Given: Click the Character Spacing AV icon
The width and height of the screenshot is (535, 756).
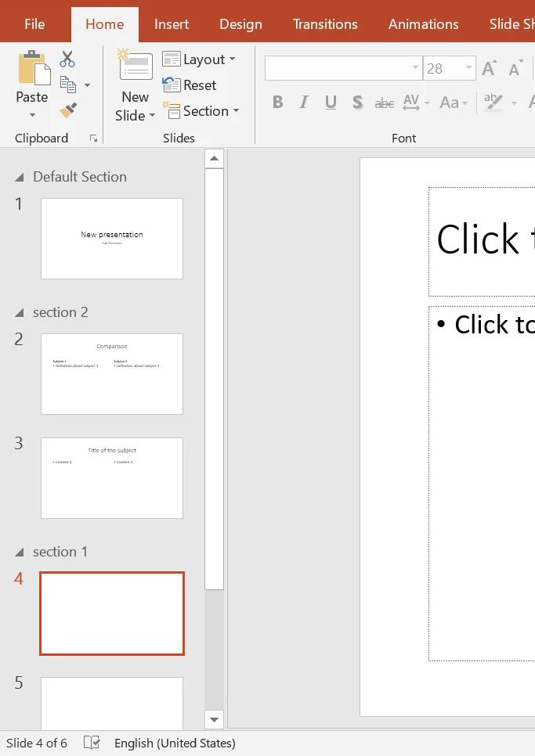Looking at the screenshot, I should coord(411,103).
